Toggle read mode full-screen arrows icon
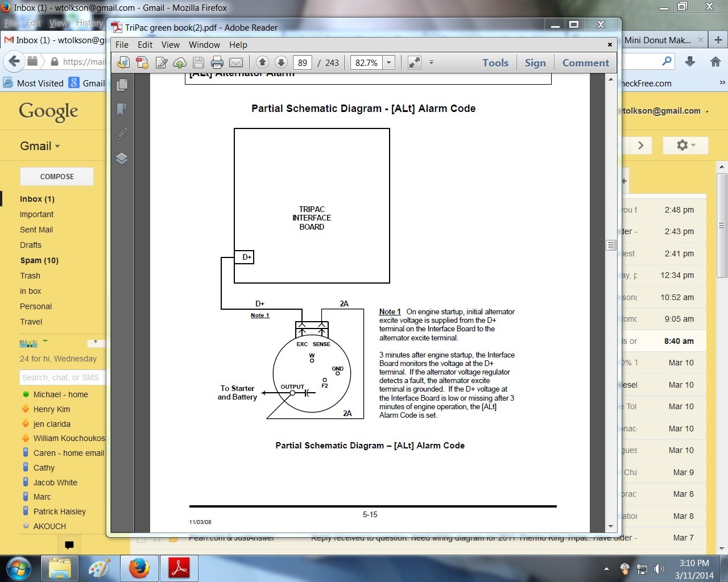Image resolution: width=728 pixels, height=582 pixels. click(x=415, y=63)
